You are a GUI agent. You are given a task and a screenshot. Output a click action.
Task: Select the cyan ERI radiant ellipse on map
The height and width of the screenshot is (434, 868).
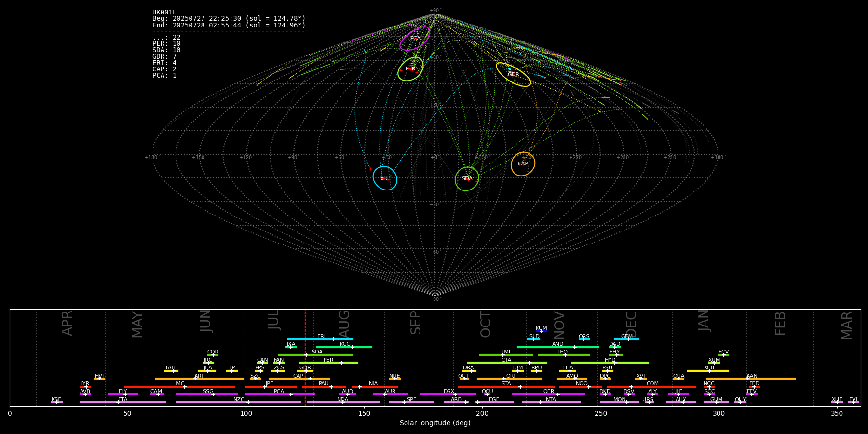pyautogui.click(x=385, y=178)
